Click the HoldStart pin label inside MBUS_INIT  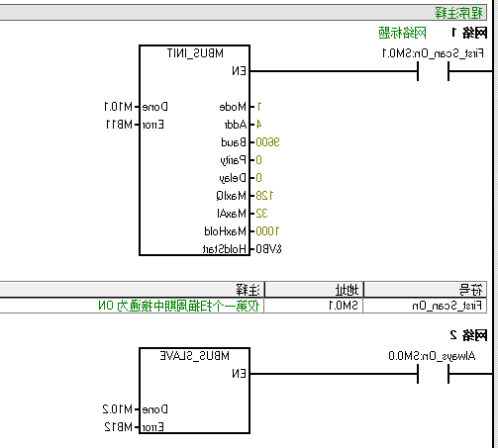pyautogui.click(x=225, y=249)
